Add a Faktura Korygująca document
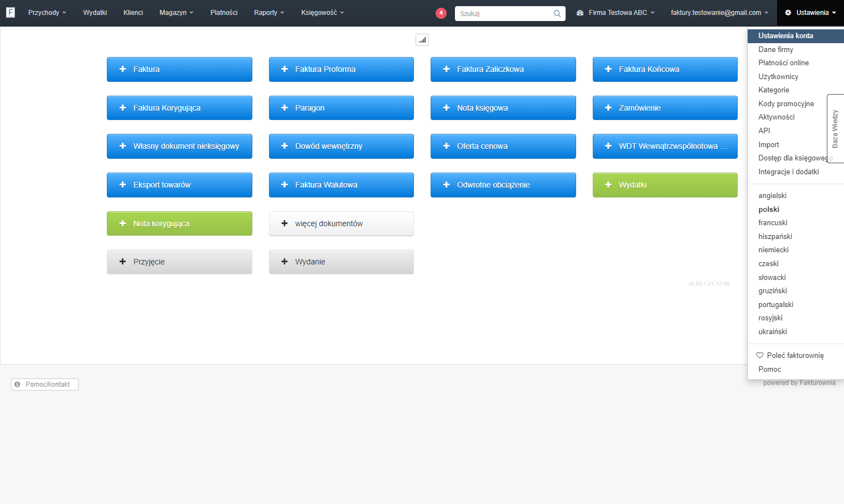This screenshot has height=504, width=844. pos(179,108)
